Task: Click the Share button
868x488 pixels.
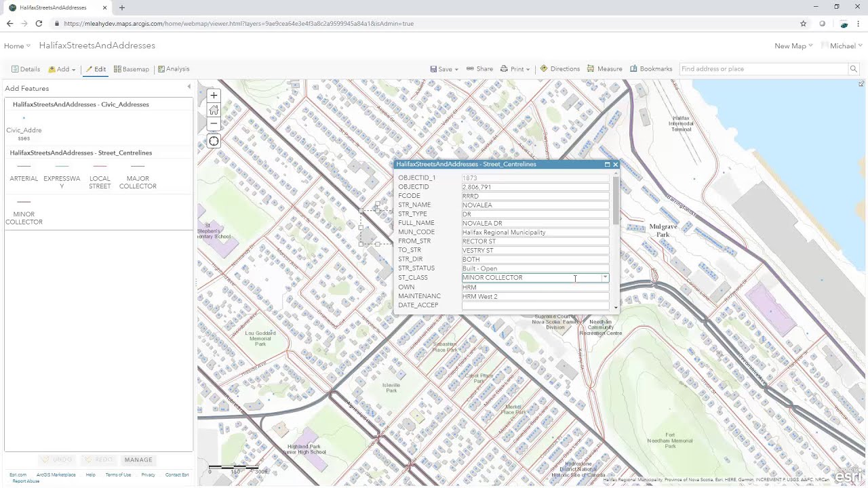Action: tap(479, 69)
